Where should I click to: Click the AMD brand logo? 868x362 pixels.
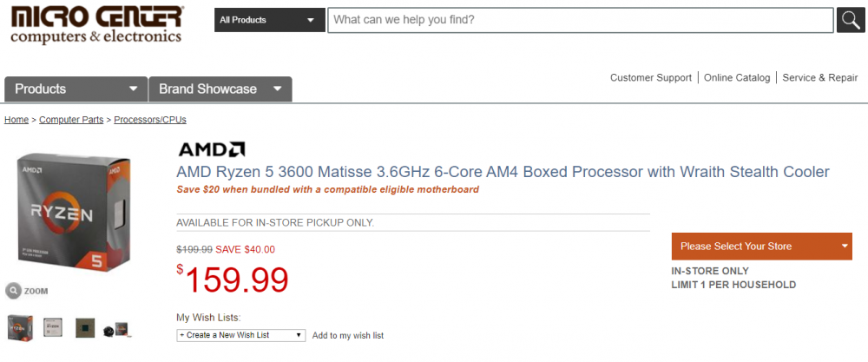click(211, 149)
